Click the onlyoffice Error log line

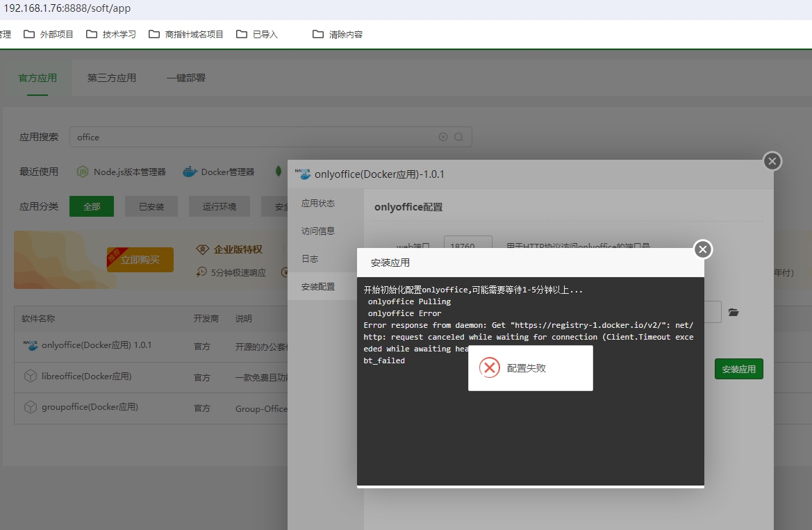(x=404, y=313)
